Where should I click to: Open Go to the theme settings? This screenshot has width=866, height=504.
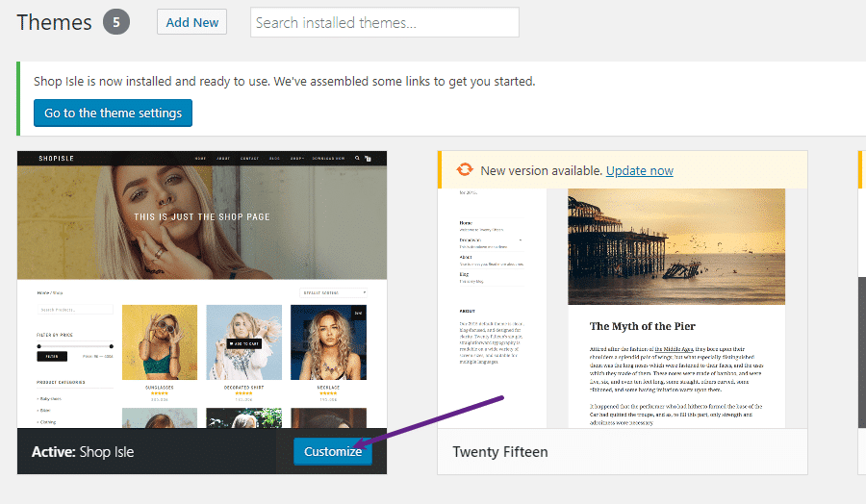(x=113, y=113)
